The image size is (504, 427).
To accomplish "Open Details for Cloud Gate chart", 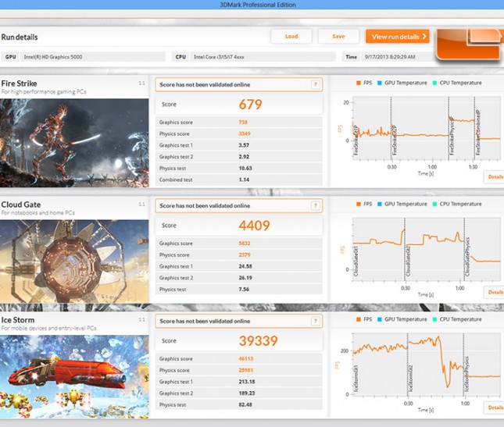I will pyautogui.click(x=495, y=292).
